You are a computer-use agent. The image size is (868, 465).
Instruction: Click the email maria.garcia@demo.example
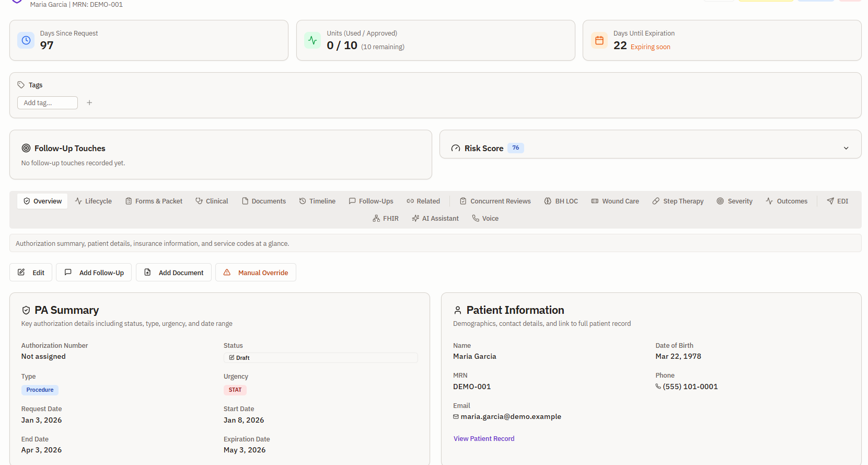[x=511, y=416]
